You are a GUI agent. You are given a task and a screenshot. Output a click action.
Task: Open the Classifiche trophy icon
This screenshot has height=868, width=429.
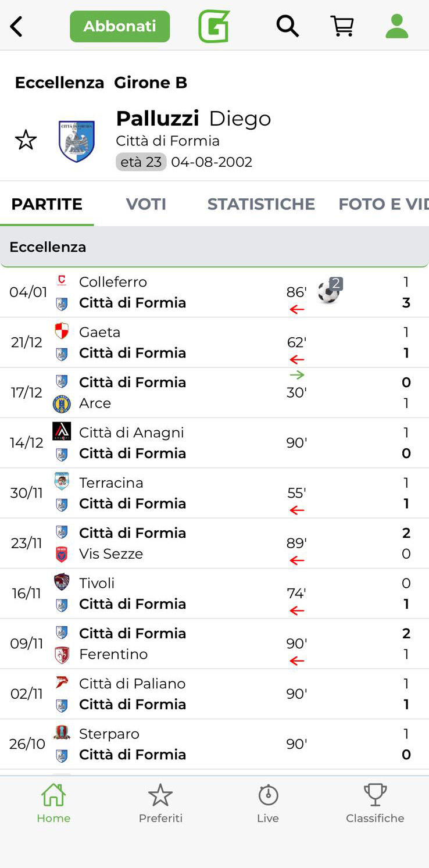coord(375,803)
